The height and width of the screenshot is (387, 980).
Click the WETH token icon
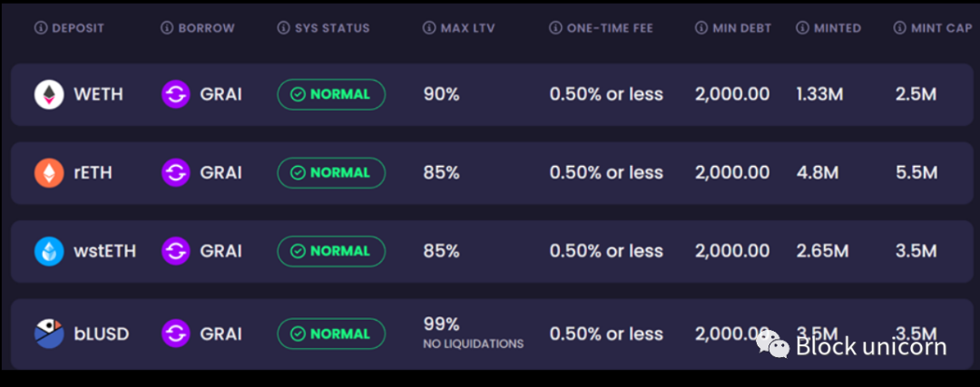coord(49,94)
